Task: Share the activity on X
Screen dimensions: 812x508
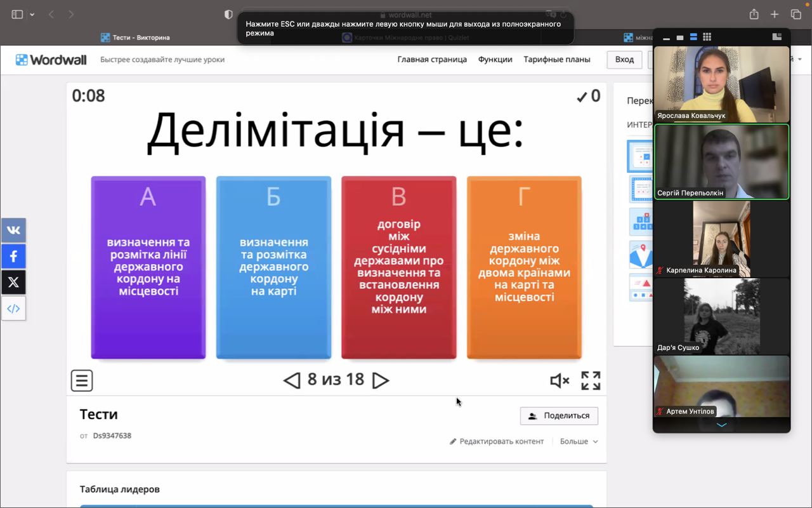Action: tap(13, 283)
